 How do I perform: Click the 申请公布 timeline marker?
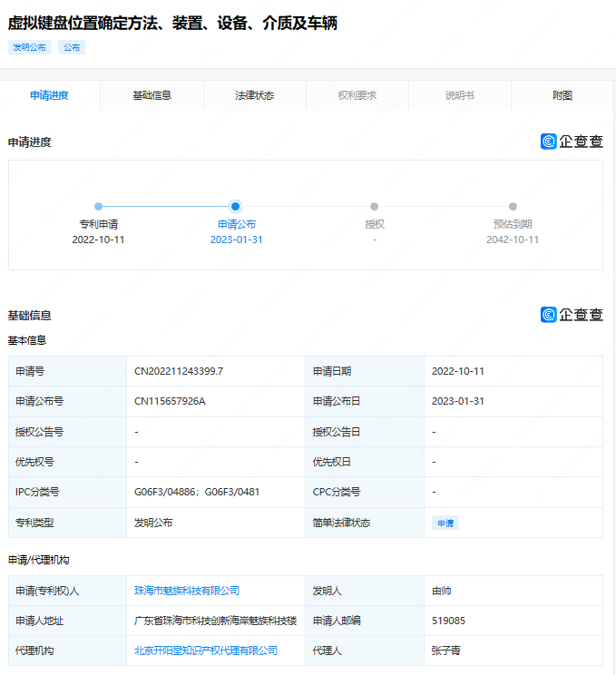[x=236, y=207]
